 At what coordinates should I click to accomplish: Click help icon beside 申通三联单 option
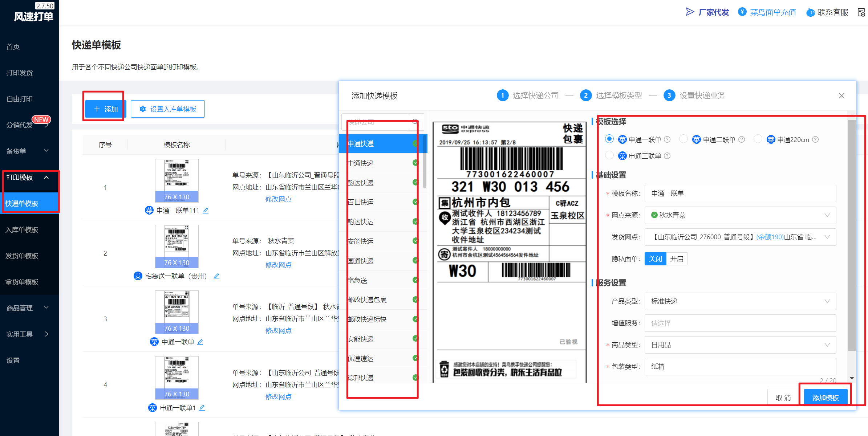point(667,156)
